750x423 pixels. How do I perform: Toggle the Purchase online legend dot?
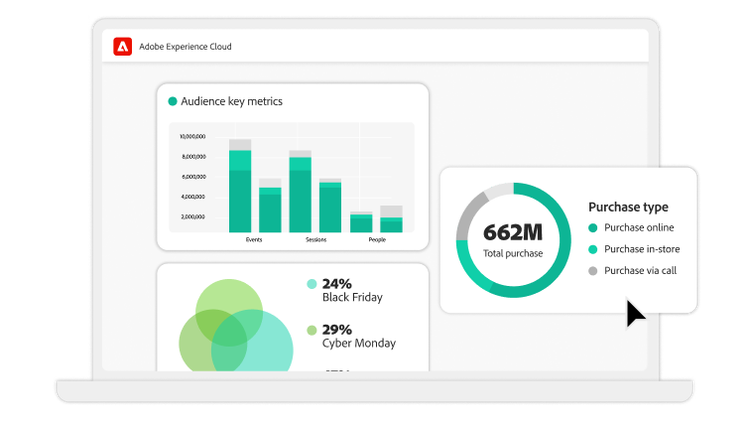[x=593, y=228]
